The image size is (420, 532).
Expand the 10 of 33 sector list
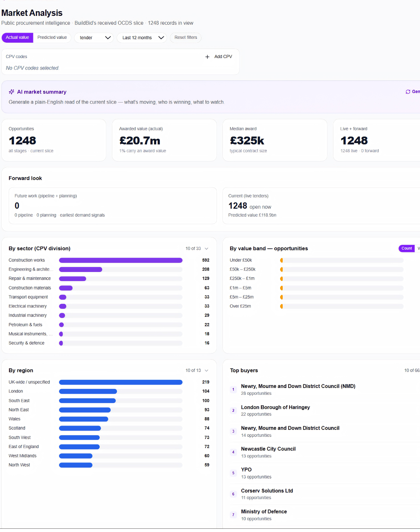tap(197, 249)
